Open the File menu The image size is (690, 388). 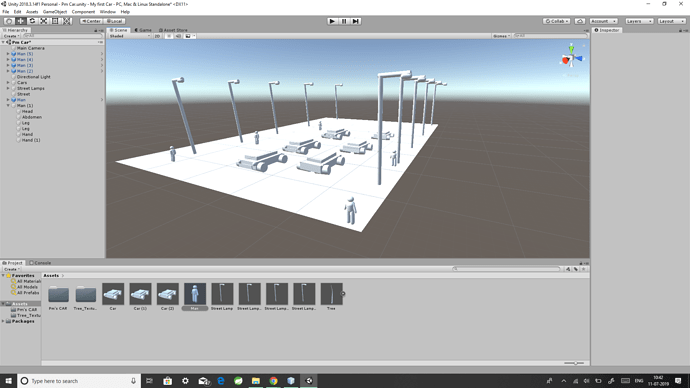pos(6,12)
